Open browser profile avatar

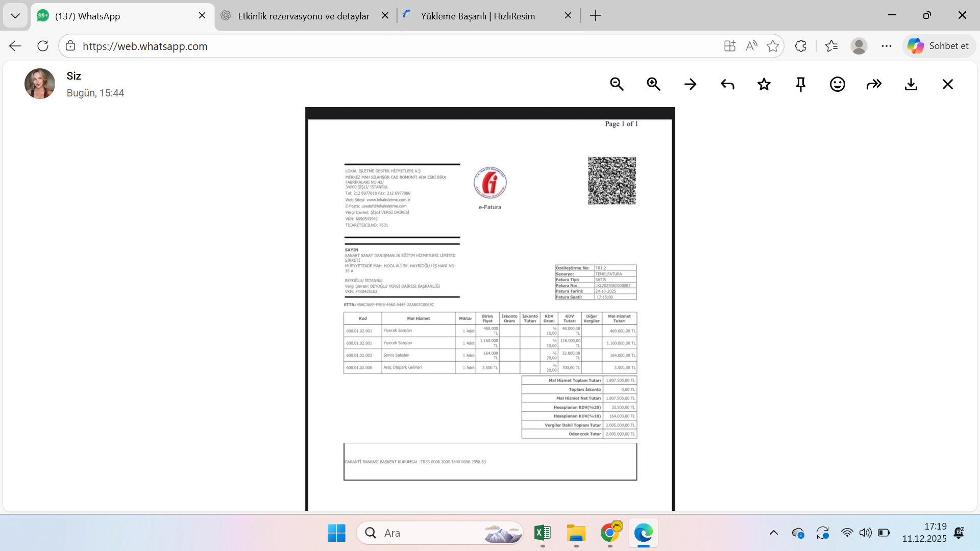click(859, 46)
